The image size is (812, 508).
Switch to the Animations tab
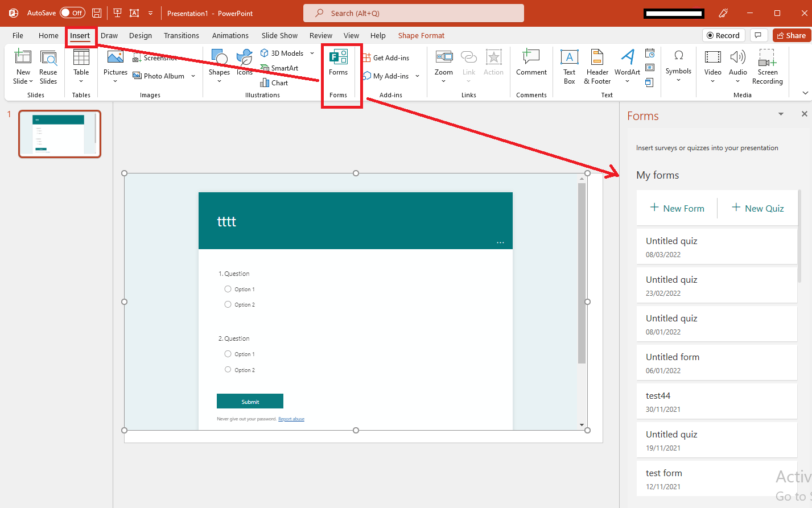pos(230,35)
